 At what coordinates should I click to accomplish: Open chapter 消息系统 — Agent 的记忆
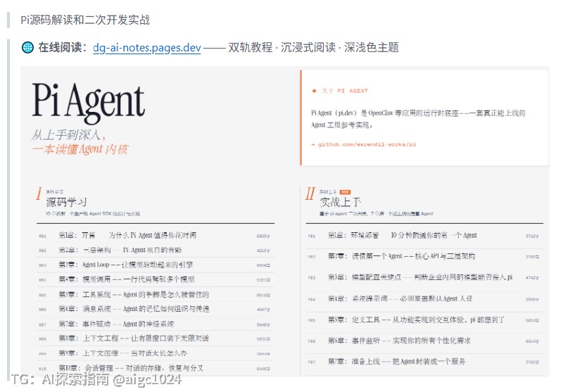click(x=155, y=309)
